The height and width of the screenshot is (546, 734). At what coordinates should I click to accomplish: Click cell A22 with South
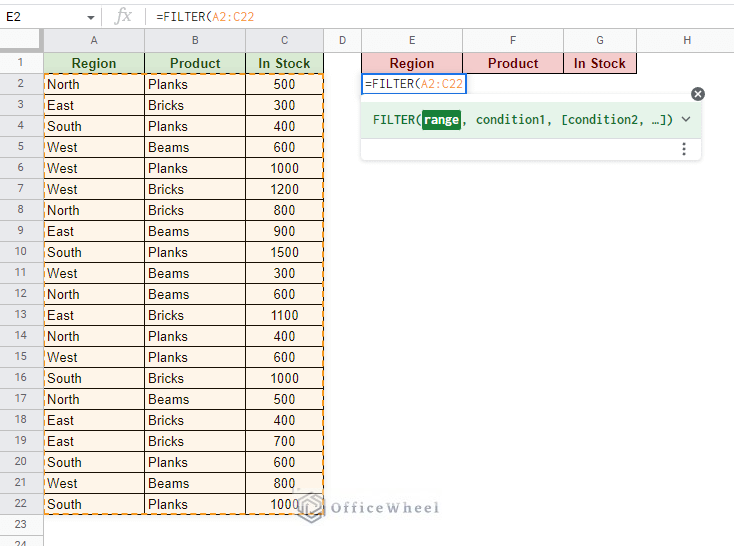point(94,504)
